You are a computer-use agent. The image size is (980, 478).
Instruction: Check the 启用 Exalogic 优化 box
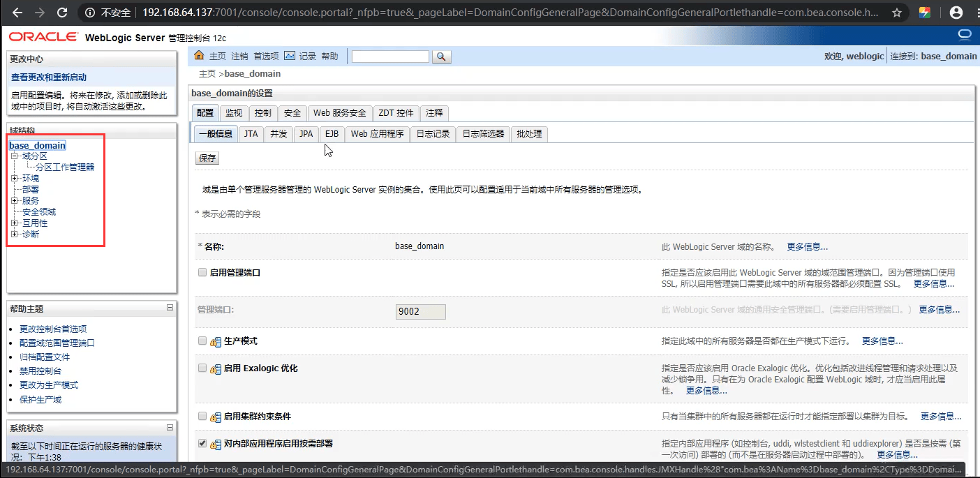click(x=202, y=368)
